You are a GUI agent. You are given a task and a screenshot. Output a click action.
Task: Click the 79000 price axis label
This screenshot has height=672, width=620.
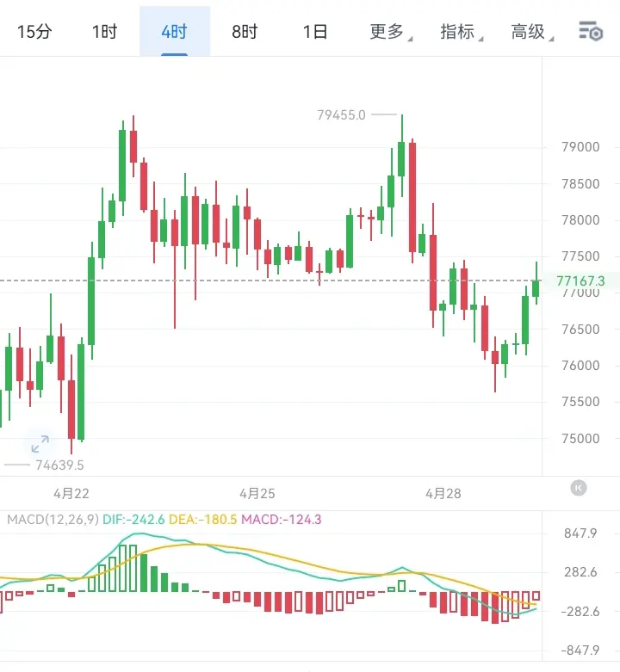[x=580, y=147]
